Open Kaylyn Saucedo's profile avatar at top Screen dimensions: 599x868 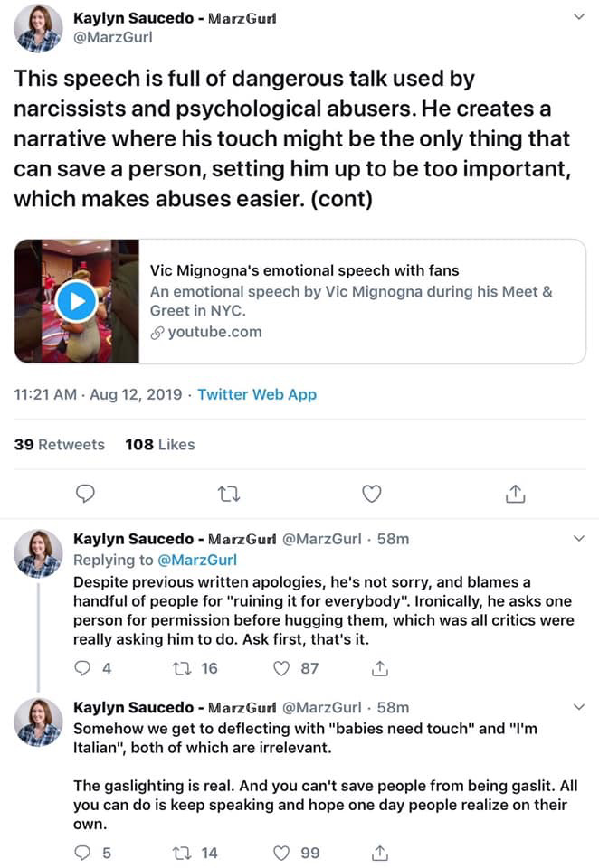[x=38, y=27]
